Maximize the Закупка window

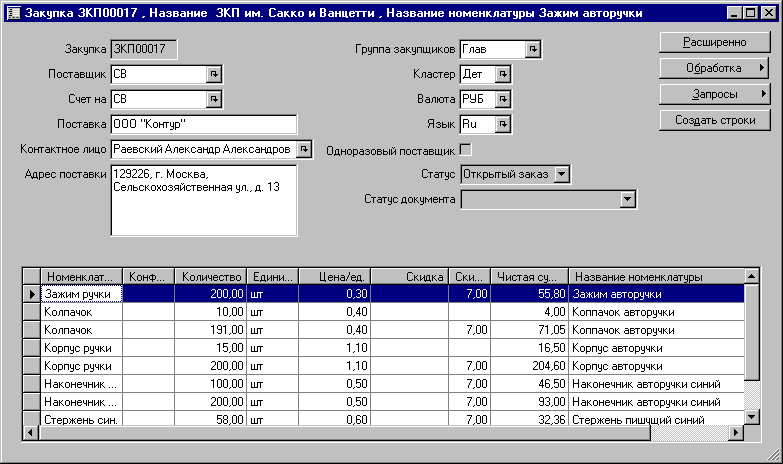pyautogui.click(x=750, y=12)
